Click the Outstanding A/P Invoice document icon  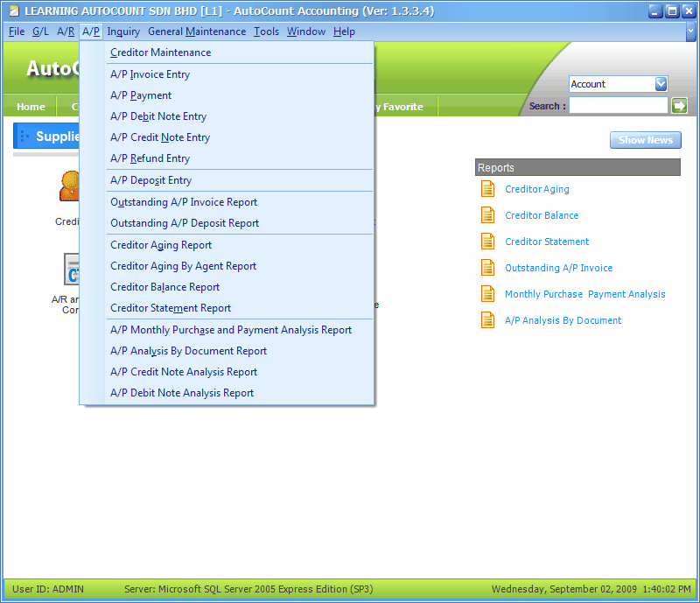pyautogui.click(x=487, y=268)
